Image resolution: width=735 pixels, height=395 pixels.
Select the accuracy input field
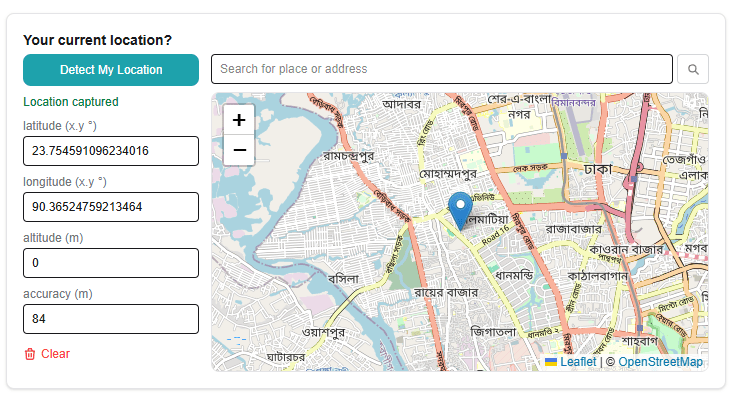coord(111,319)
